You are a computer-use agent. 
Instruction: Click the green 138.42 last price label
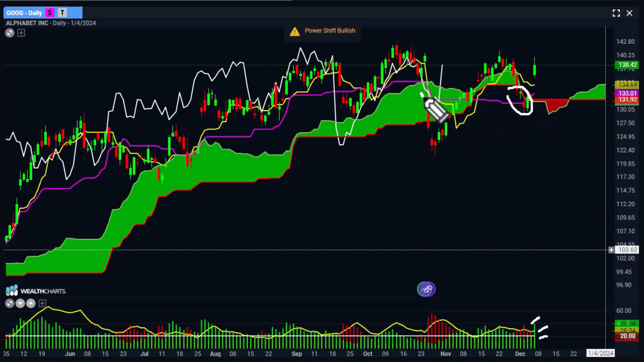(627, 65)
